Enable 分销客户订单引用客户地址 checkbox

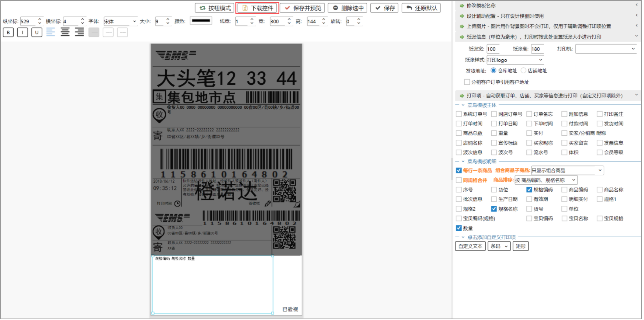[x=467, y=82]
